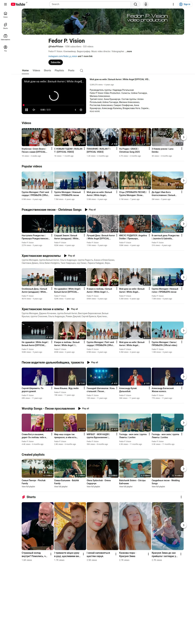195x644 pixels.
Task: Open action menu for Клубочки Green Beans video
Action: [52, 149]
